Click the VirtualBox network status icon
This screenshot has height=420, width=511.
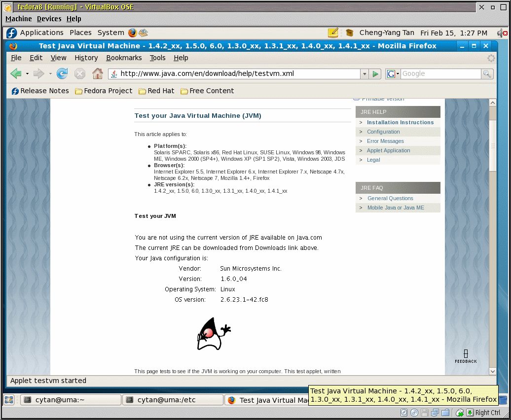point(435,413)
